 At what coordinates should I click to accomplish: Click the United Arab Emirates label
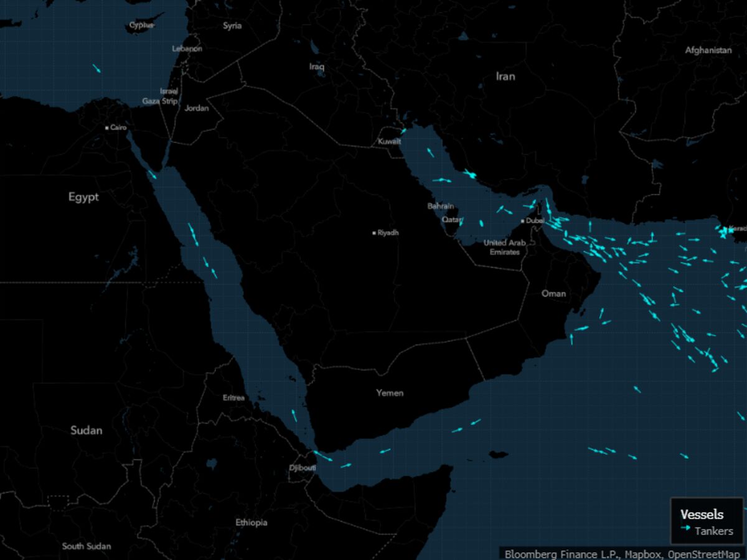point(504,247)
